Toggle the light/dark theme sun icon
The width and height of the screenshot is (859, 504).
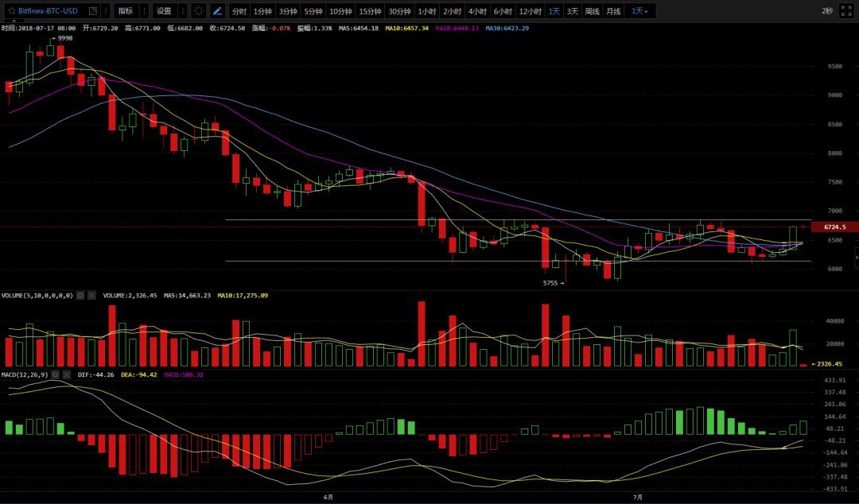pyautogui.click(x=199, y=11)
